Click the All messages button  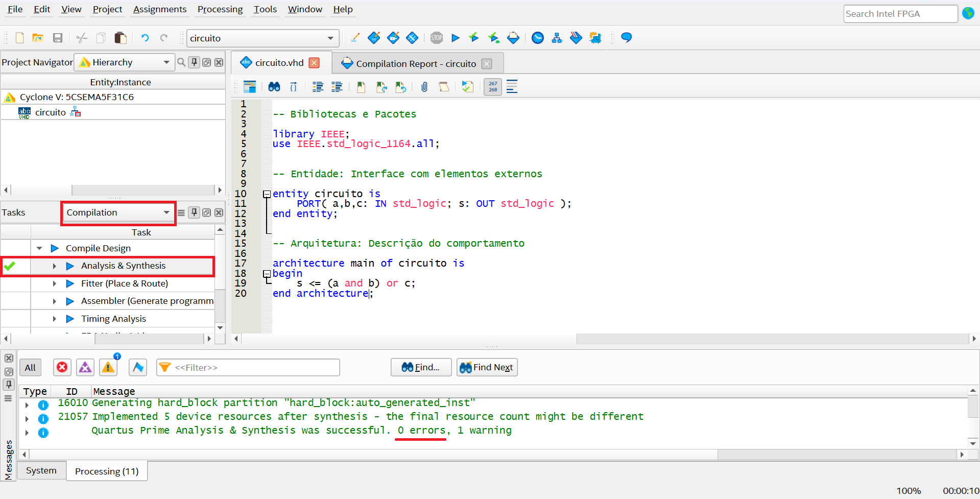point(30,367)
